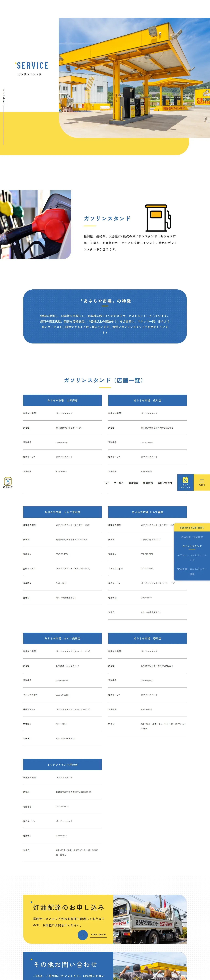This screenshot has height=980, width=210.
Task: Open 灯油配達のお申し込み banner heading
Action: point(69,907)
